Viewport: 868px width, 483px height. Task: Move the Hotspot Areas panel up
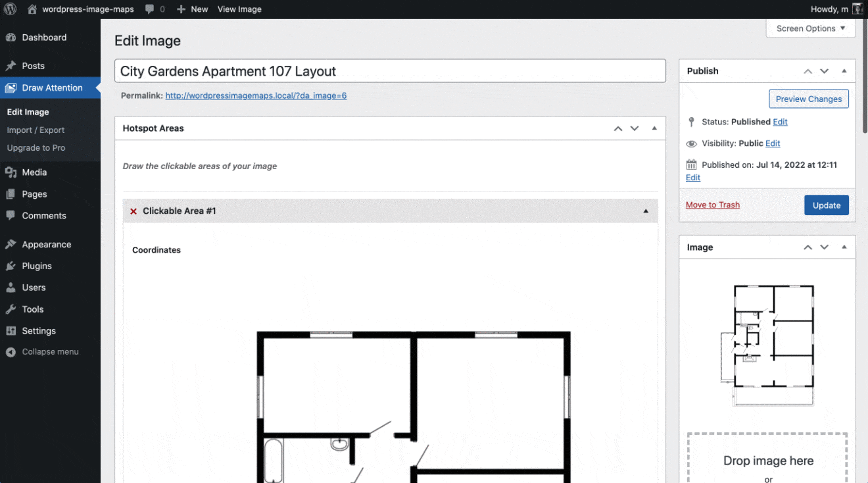pyautogui.click(x=618, y=128)
